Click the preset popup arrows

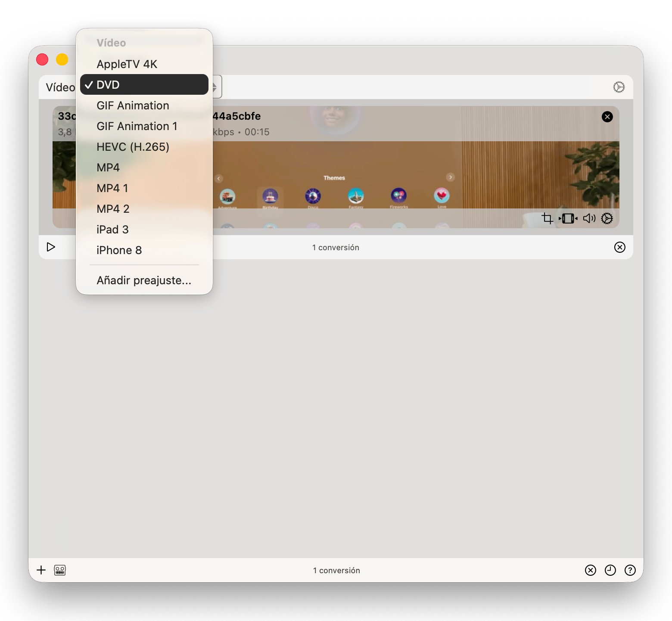(x=215, y=87)
